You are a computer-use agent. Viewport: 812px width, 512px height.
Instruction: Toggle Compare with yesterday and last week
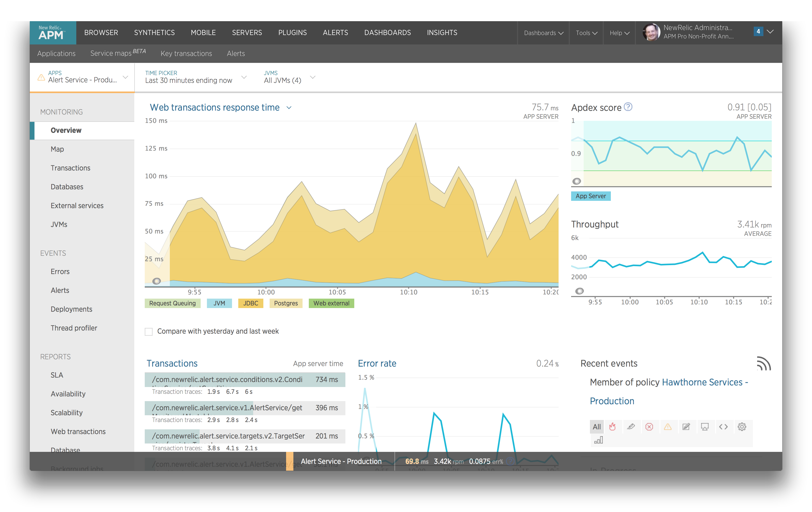(x=149, y=332)
